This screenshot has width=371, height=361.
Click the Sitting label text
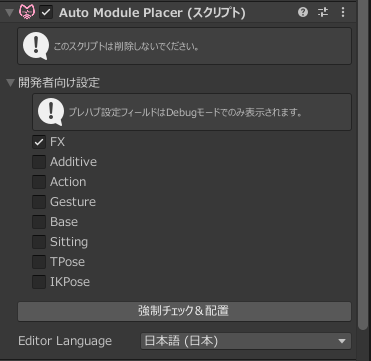(x=69, y=242)
